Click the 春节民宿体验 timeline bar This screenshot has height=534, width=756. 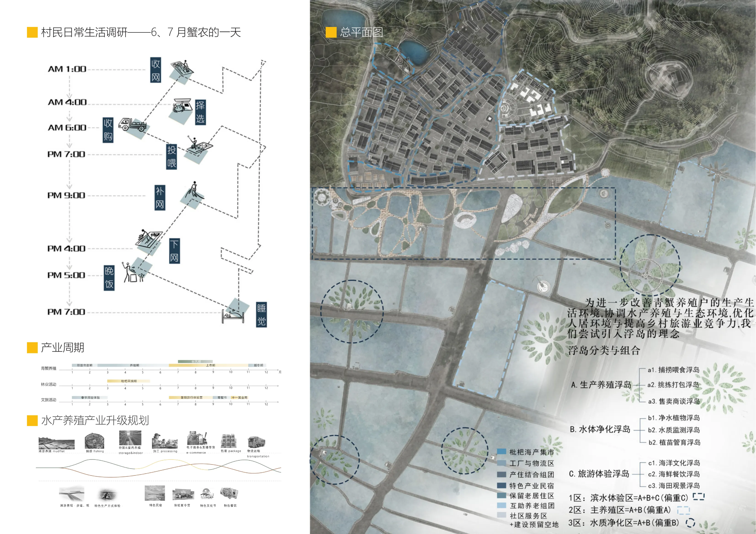click(x=90, y=397)
